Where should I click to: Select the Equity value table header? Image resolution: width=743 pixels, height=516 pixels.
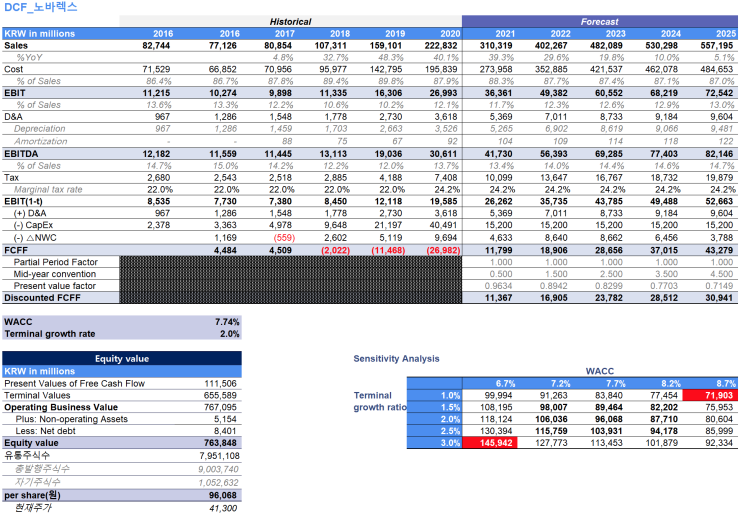[x=122, y=358]
